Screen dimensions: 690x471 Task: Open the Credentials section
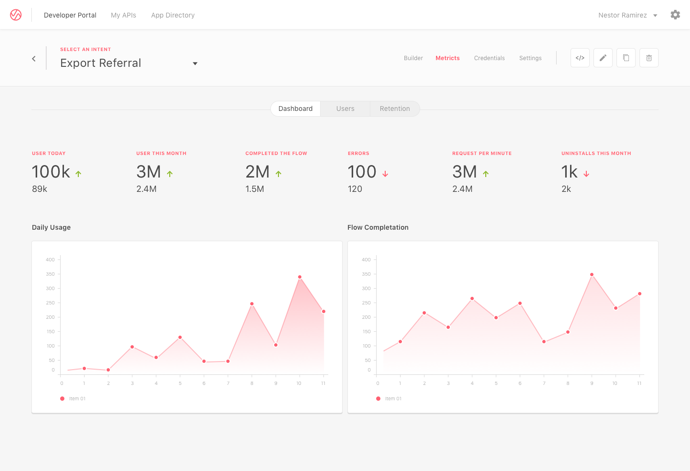[489, 58]
